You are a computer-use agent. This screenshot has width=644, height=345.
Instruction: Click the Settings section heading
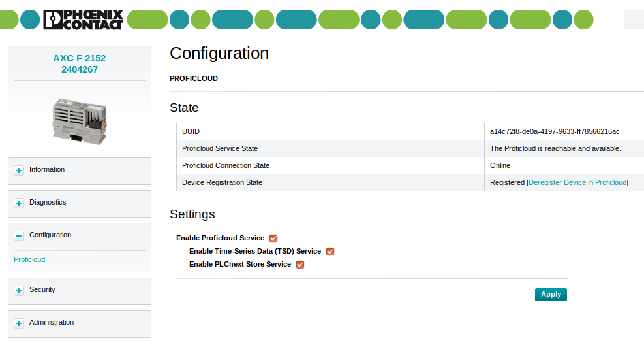[192, 214]
